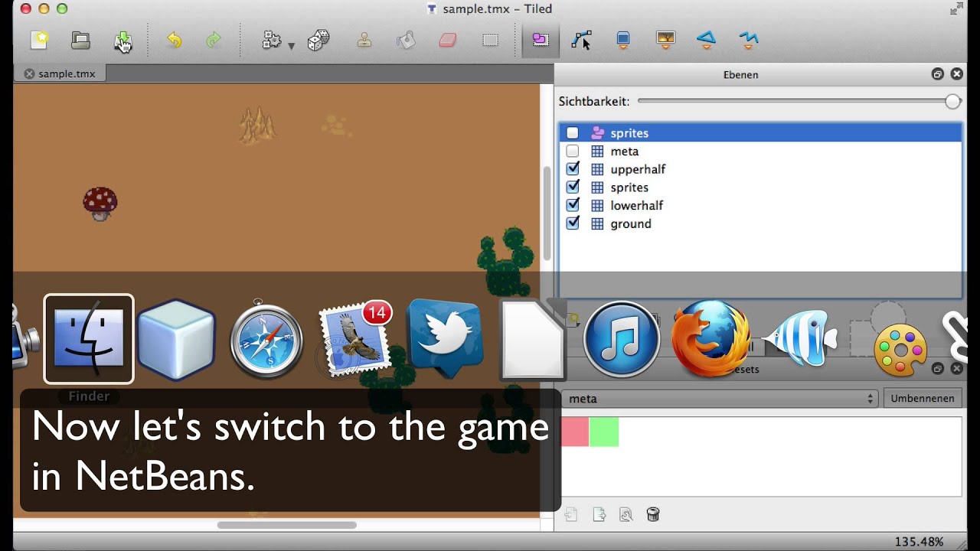Viewport: 980px width, 551px height.
Task: Switch to the blank document app icon
Action: pyautogui.click(x=533, y=339)
